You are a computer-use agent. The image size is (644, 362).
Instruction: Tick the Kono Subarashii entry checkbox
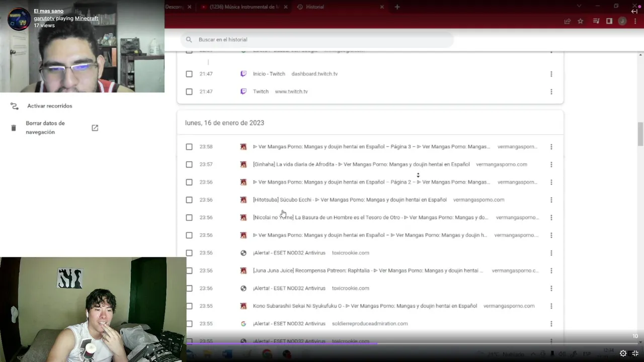(x=189, y=306)
